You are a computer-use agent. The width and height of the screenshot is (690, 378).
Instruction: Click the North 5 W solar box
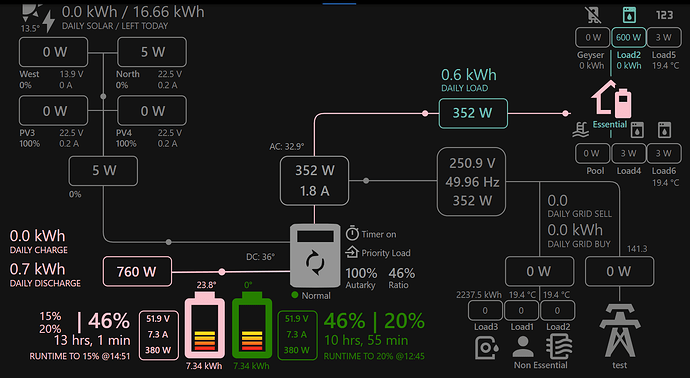pyautogui.click(x=152, y=52)
